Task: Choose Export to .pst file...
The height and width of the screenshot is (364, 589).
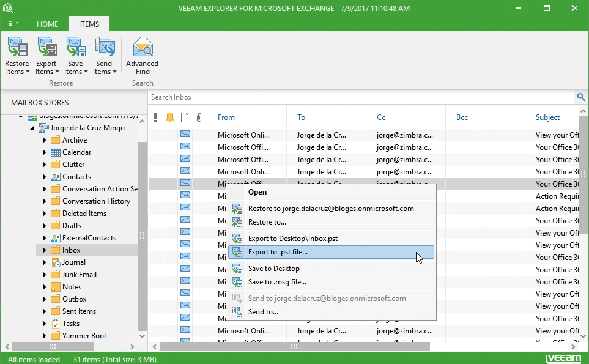Action: [x=332, y=252]
